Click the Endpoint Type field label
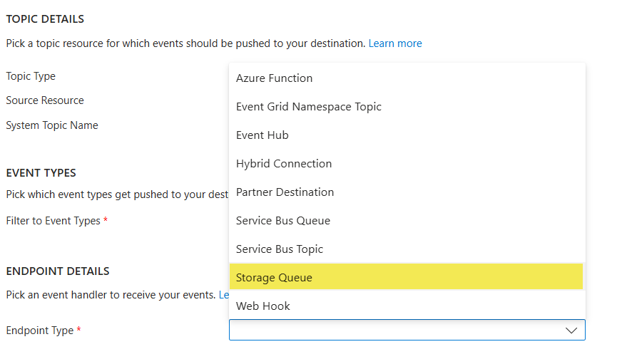This screenshot has height=364, width=617. 40,331
